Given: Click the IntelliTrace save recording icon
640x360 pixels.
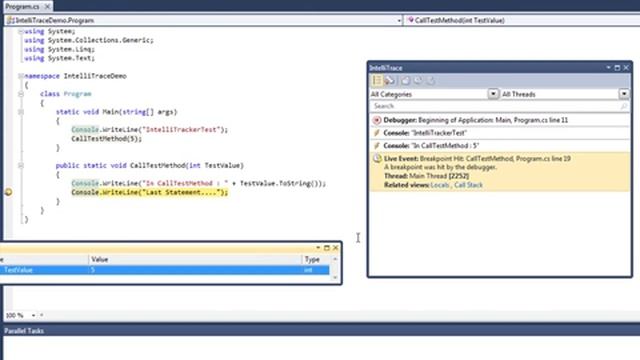Looking at the screenshot, I should coord(405,80).
